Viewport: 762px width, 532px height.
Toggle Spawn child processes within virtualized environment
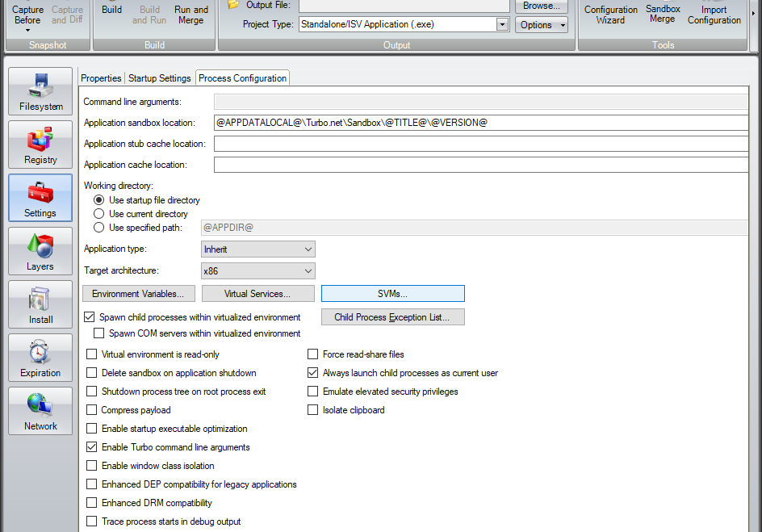tap(89, 316)
